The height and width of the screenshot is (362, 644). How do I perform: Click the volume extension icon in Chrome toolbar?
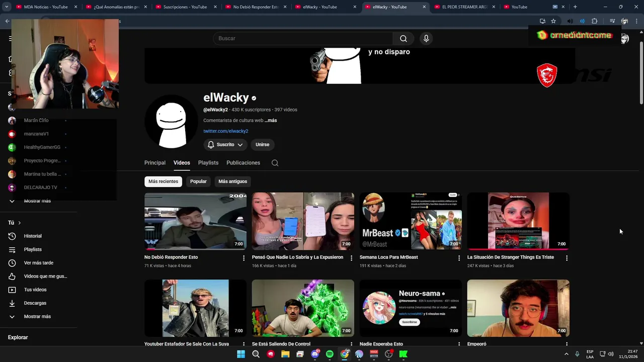570,21
